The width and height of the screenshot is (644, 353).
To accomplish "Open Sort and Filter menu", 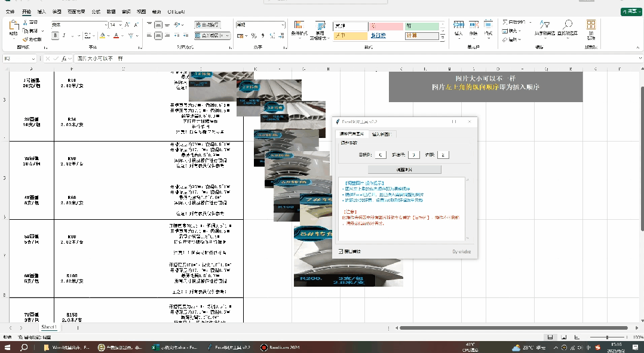I will click(545, 28).
